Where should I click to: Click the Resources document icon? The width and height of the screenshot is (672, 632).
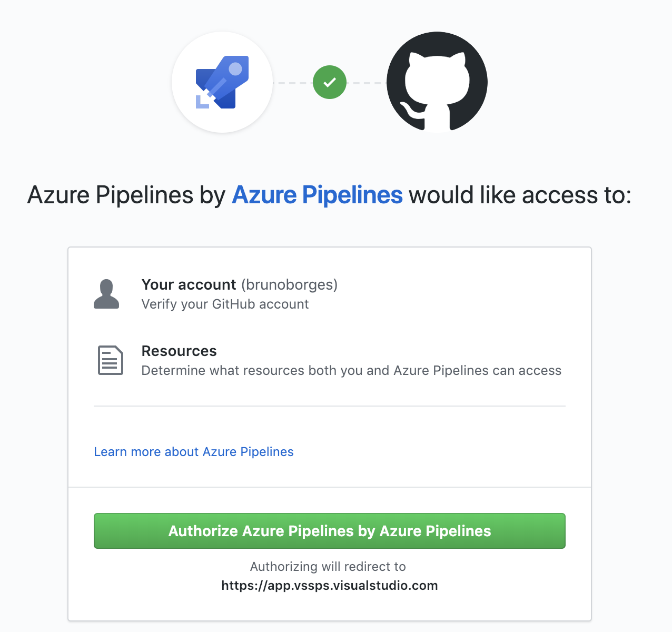click(111, 360)
